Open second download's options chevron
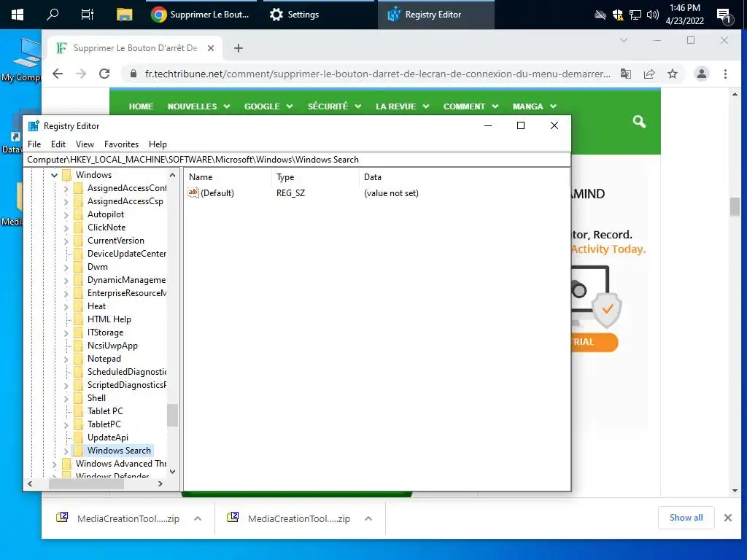The width and height of the screenshot is (747, 560). (x=368, y=518)
